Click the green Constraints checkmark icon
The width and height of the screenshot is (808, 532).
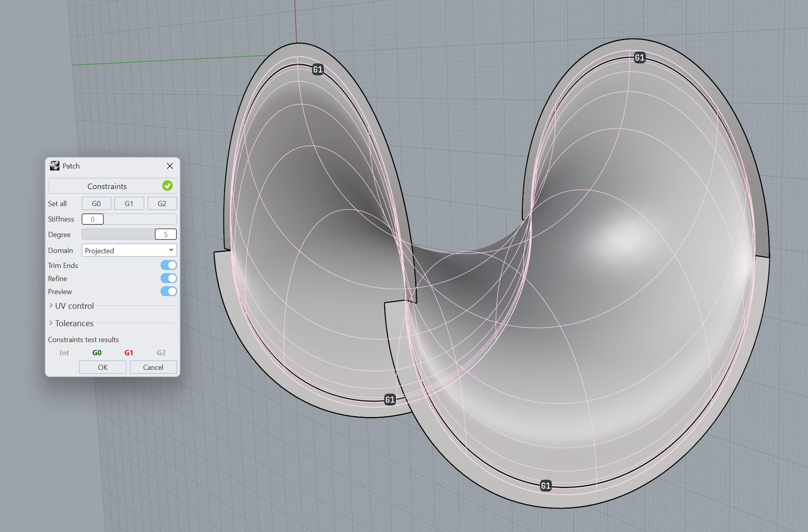coord(167,186)
